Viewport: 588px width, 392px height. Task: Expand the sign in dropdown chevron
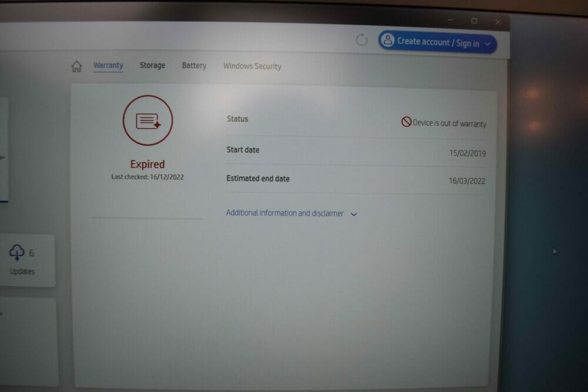click(x=487, y=44)
